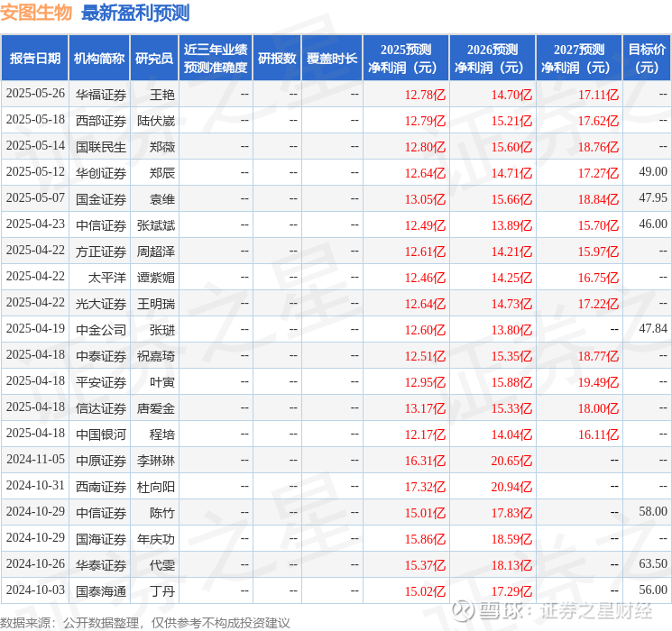Select researcher 年庆功
This screenshot has height=631, width=672.
[x=155, y=538]
